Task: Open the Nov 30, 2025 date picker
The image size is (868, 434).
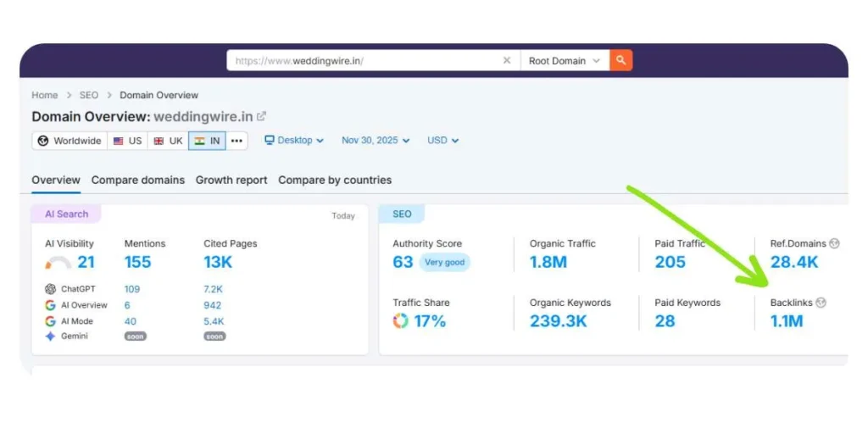Action: click(375, 141)
